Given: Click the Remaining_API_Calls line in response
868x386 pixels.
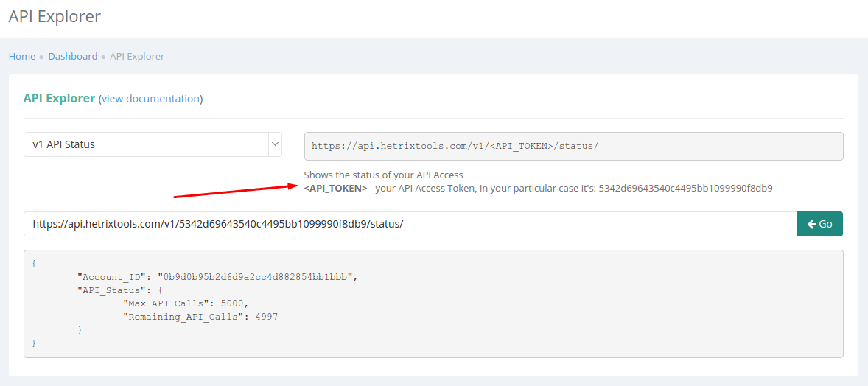Looking at the screenshot, I should (x=200, y=317).
